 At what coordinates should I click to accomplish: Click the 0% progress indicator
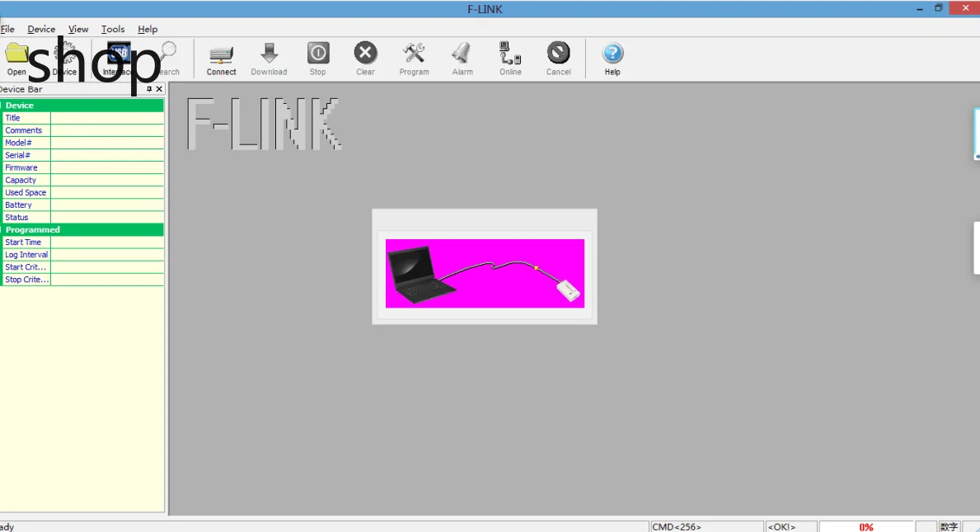point(866,527)
